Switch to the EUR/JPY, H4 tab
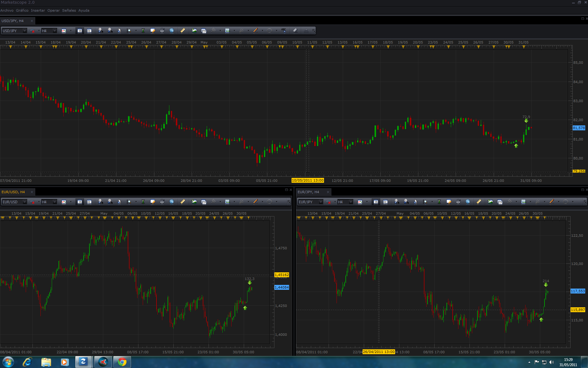588x368 pixels. 308,192
